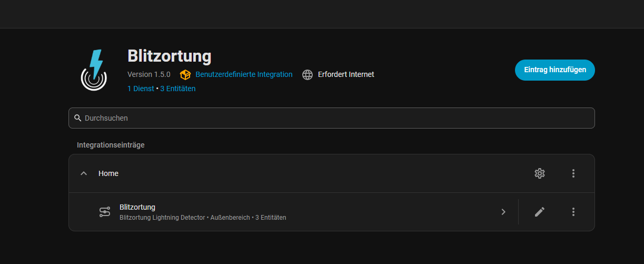Image resolution: width=644 pixels, height=264 pixels.
Task: Open the three-dot menu for Home entry
Action: 573,173
